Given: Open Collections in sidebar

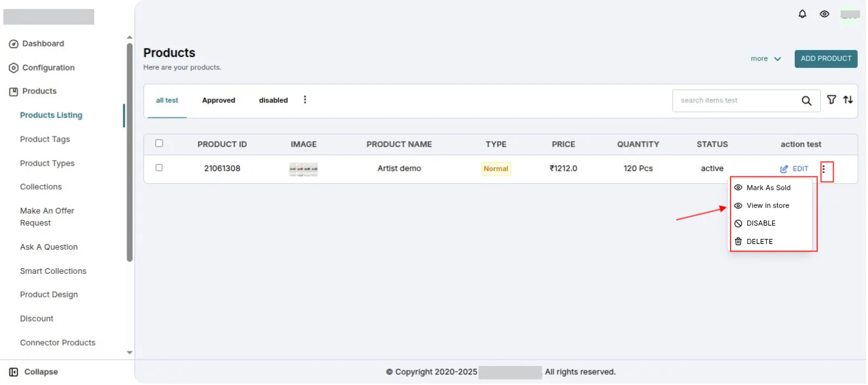Looking at the screenshot, I should 41,187.
